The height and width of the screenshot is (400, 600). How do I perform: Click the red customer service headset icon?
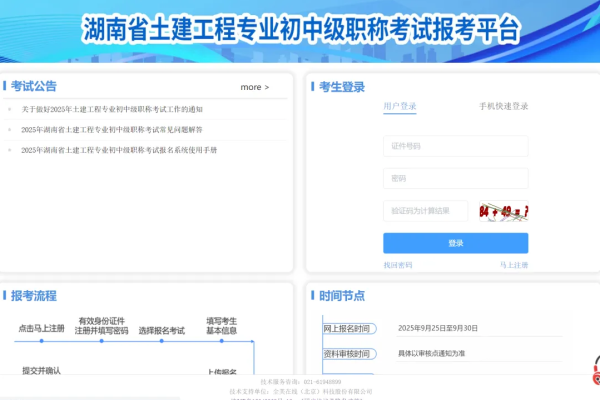pos(597,371)
